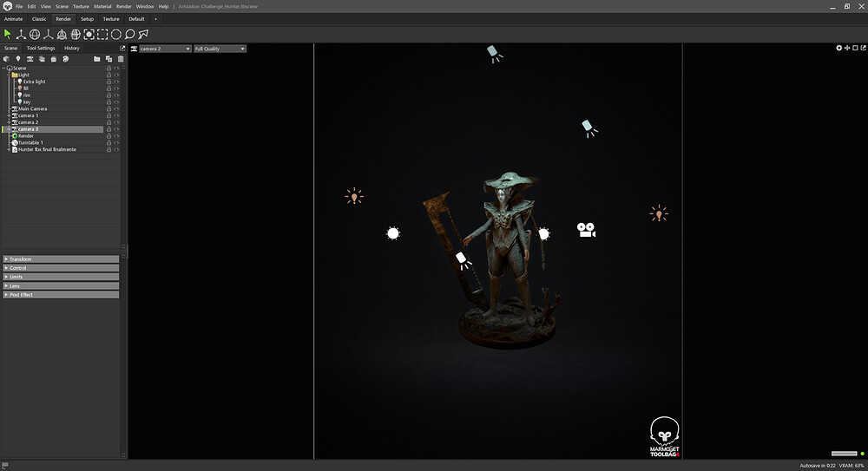Click the Autosave timer text

[x=818, y=466]
